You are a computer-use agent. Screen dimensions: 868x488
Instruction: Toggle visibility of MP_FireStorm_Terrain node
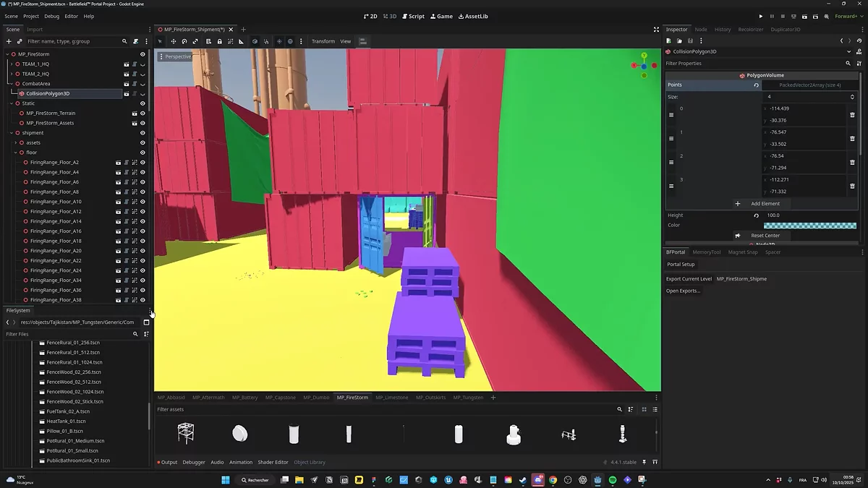[x=142, y=114]
